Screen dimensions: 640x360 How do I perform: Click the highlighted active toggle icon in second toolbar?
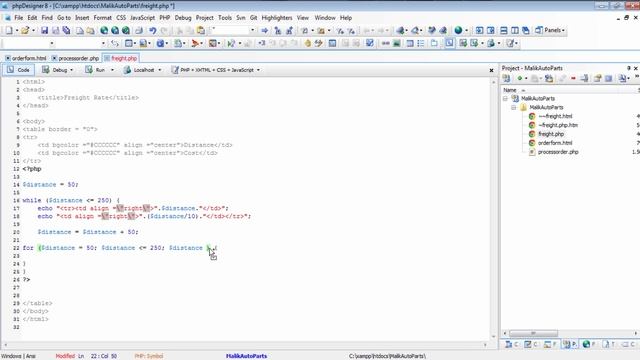(x=449, y=43)
